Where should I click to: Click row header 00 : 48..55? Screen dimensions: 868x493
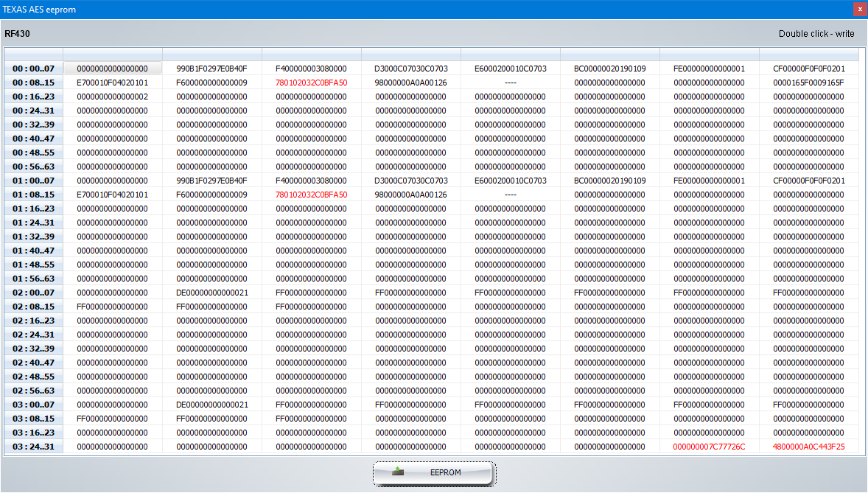click(34, 153)
